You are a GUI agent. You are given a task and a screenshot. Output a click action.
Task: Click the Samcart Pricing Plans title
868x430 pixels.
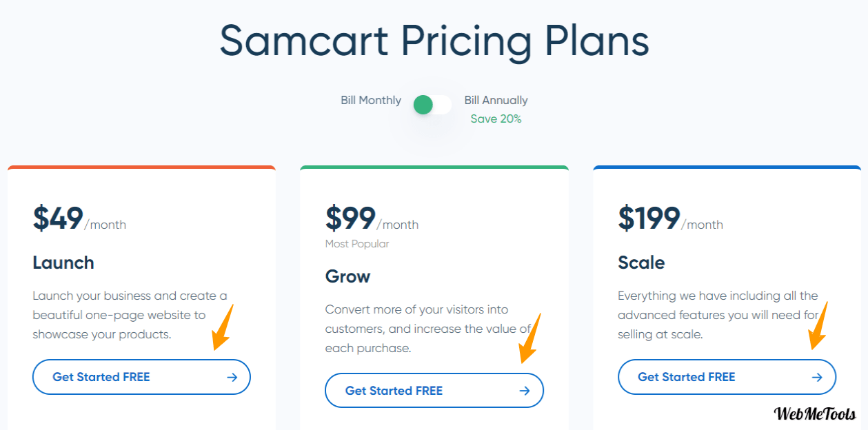[434, 41]
